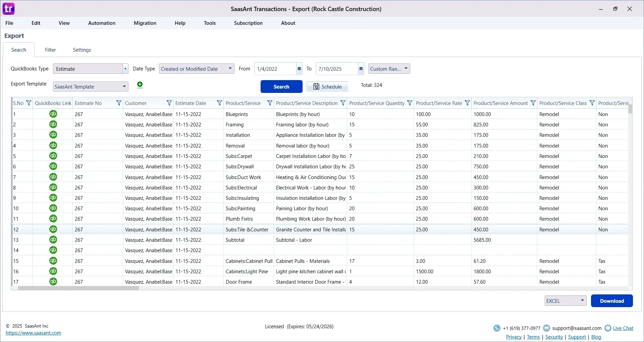Open the File menu
644x342 pixels.
[9, 23]
